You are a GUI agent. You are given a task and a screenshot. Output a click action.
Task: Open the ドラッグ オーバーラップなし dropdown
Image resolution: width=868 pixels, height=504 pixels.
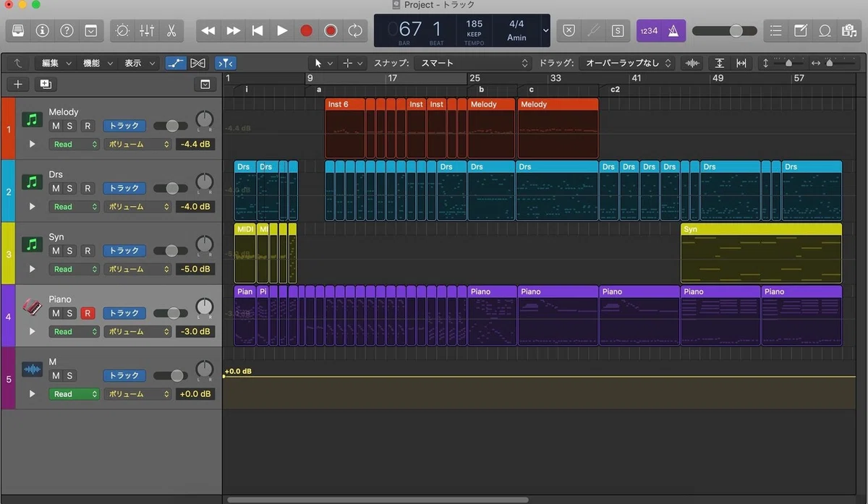click(x=627, y=63)
